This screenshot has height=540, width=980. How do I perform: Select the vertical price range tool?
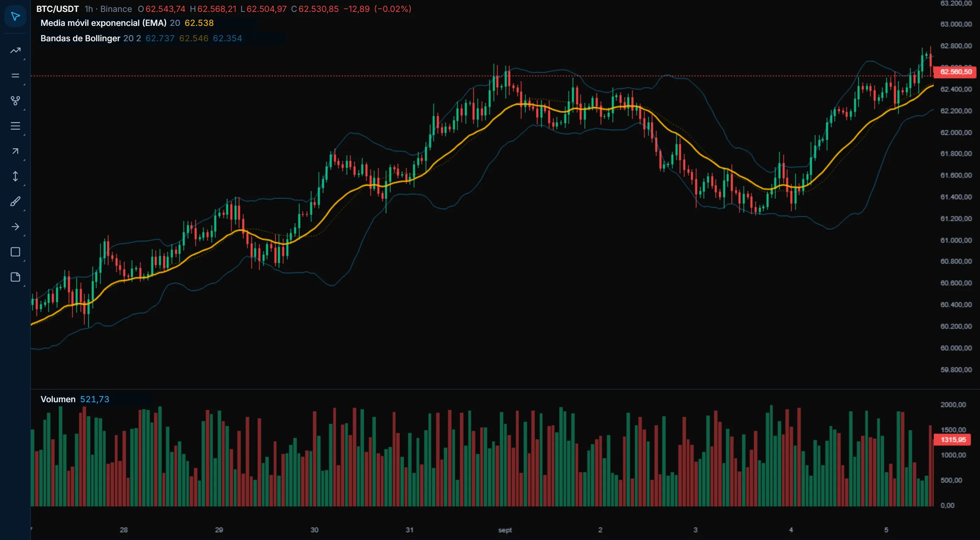click(x=15, y=177)
